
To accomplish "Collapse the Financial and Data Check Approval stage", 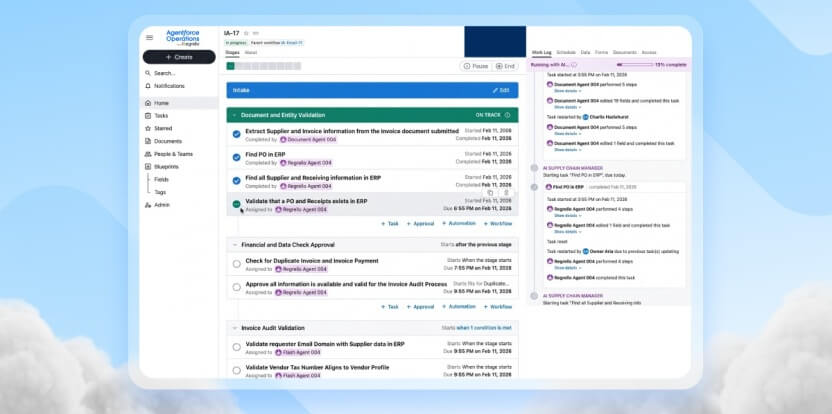I will point(234,245).
